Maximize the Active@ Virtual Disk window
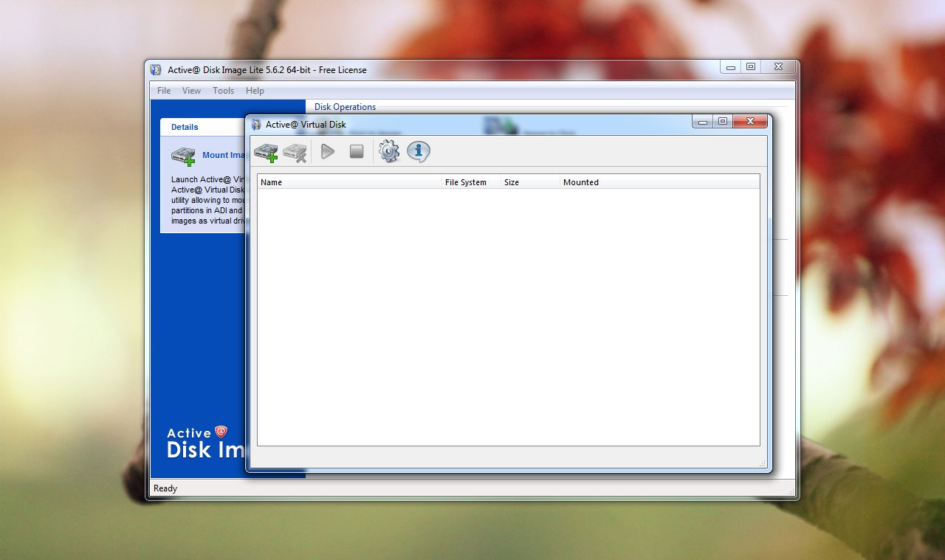The width and height of the screenshot is (945, 560). coord(723,122)
